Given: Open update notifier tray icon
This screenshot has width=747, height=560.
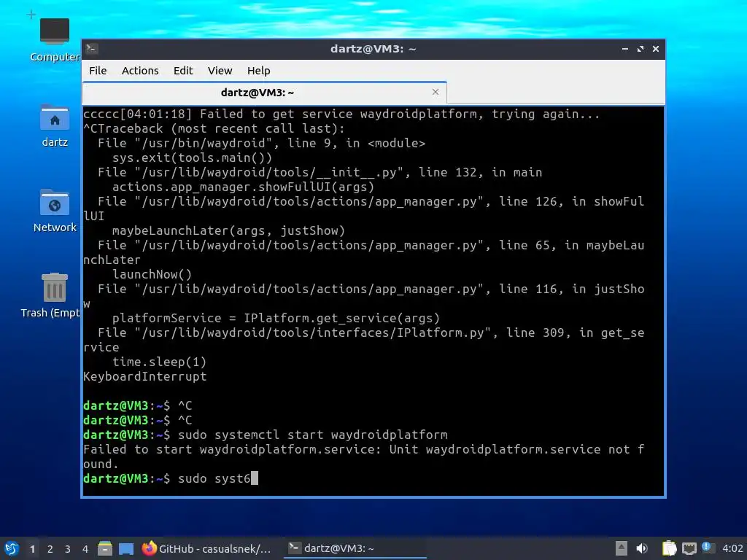Looking at the screenshot, I should click(708, 548).
